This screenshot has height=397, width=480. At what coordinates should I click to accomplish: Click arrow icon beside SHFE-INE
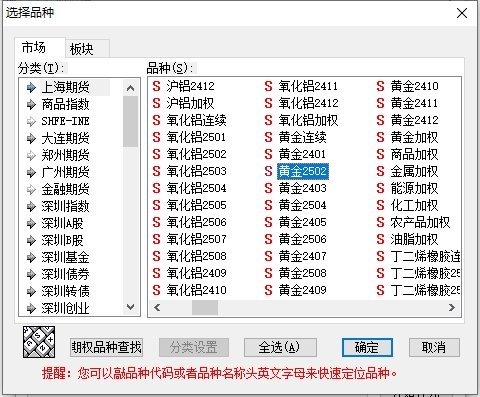coord(31,121)
